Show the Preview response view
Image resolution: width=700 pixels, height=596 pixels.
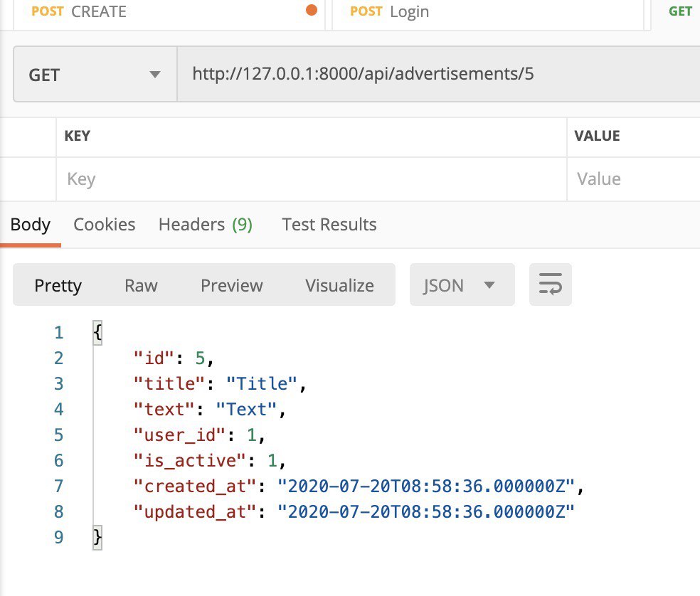pyautogui.click(x=232, y=285)
